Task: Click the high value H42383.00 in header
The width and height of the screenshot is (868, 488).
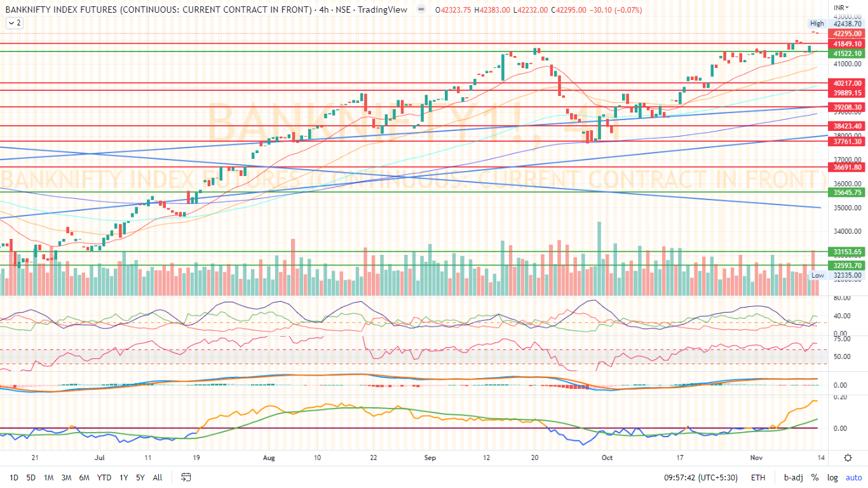Action: coord(492,10)
